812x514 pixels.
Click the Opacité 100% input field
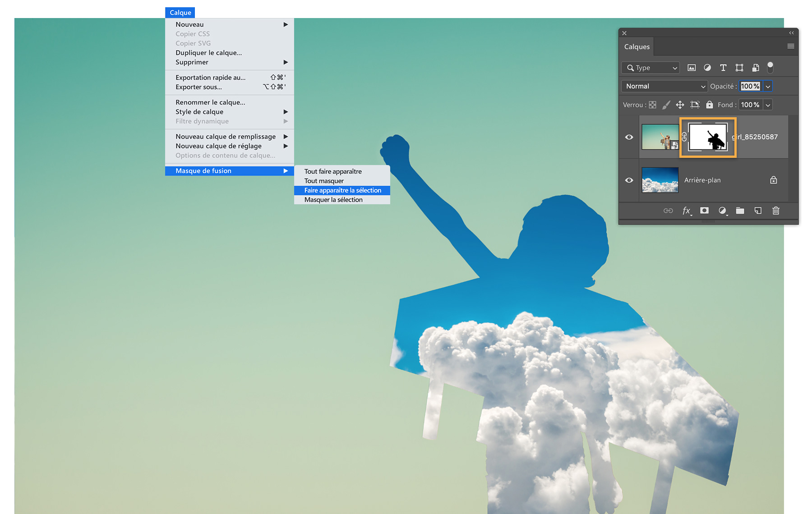[750, 86]
